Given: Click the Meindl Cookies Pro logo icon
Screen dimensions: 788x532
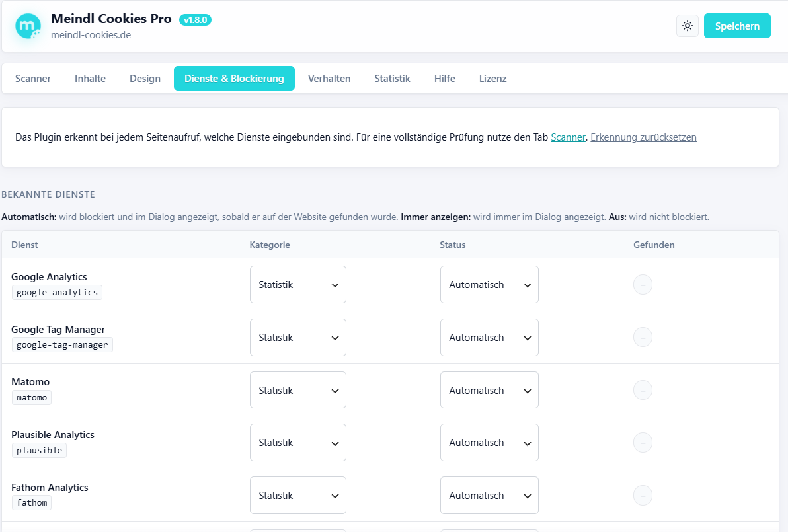Looking at the screenshot, I should coord(28,26).
